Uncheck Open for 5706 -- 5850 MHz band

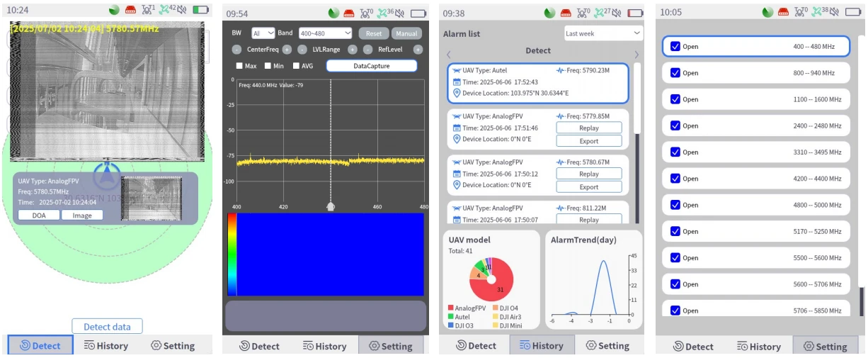pos(675,311)
